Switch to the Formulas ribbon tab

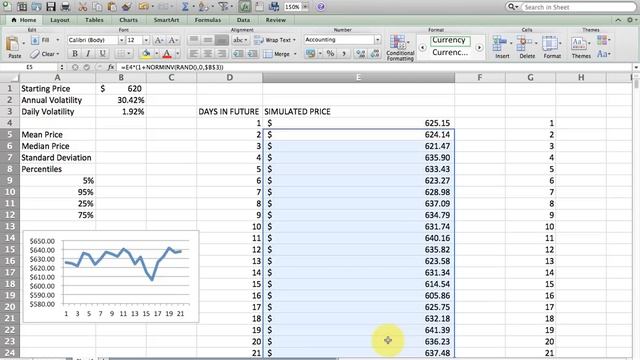pos(207,20)
